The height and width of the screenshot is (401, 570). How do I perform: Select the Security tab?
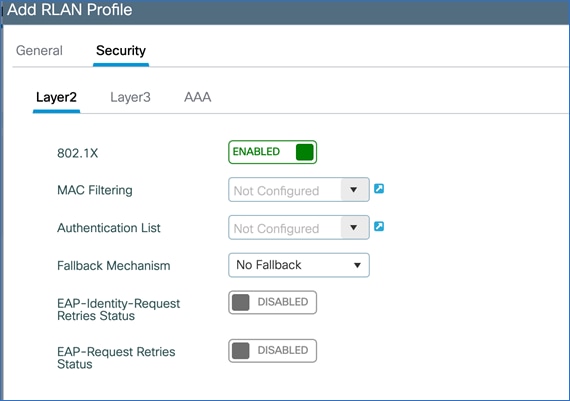121,51
